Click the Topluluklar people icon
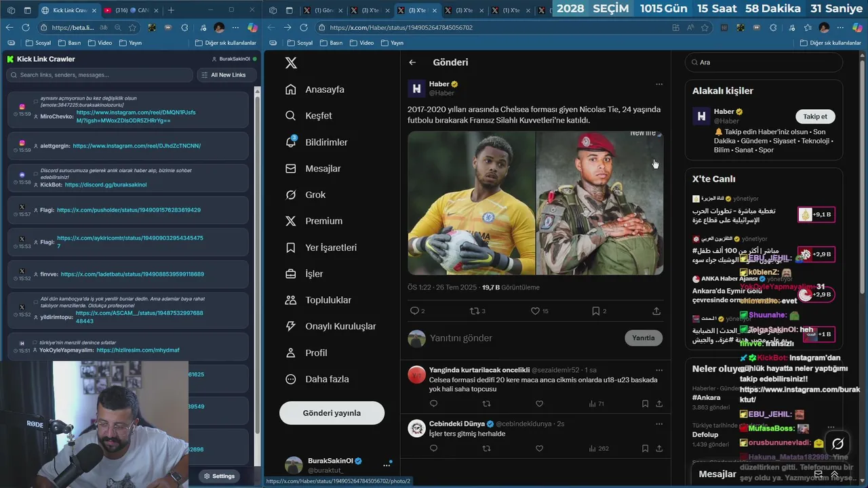 291,300
